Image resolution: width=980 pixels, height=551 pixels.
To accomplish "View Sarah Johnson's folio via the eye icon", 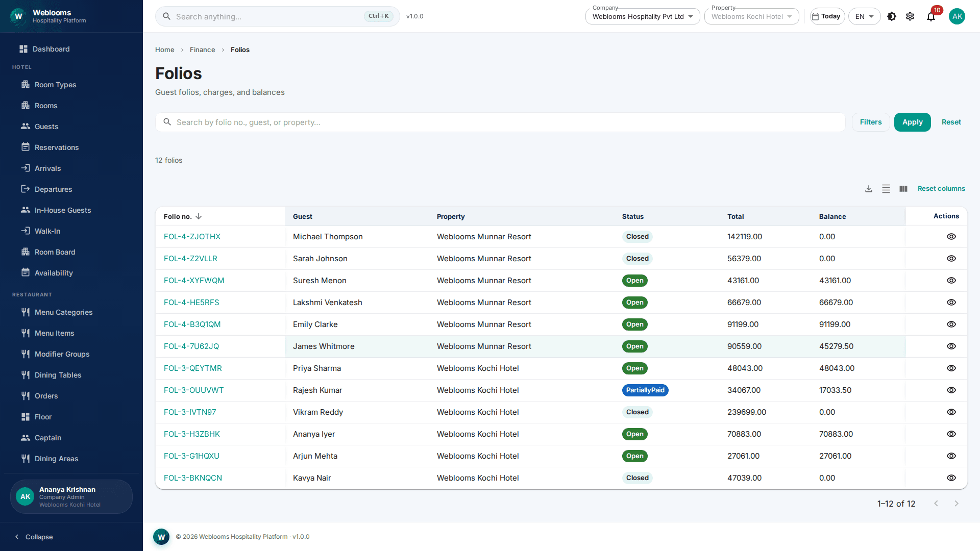I will tap(951, 259).
